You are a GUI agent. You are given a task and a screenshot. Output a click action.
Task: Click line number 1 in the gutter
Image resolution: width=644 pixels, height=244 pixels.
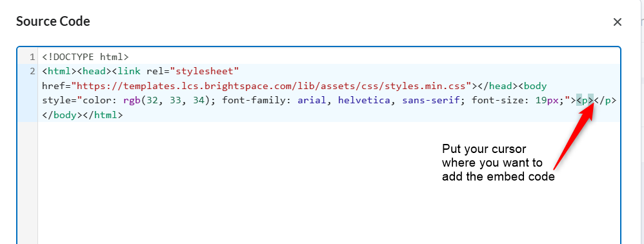click(32, 57)
